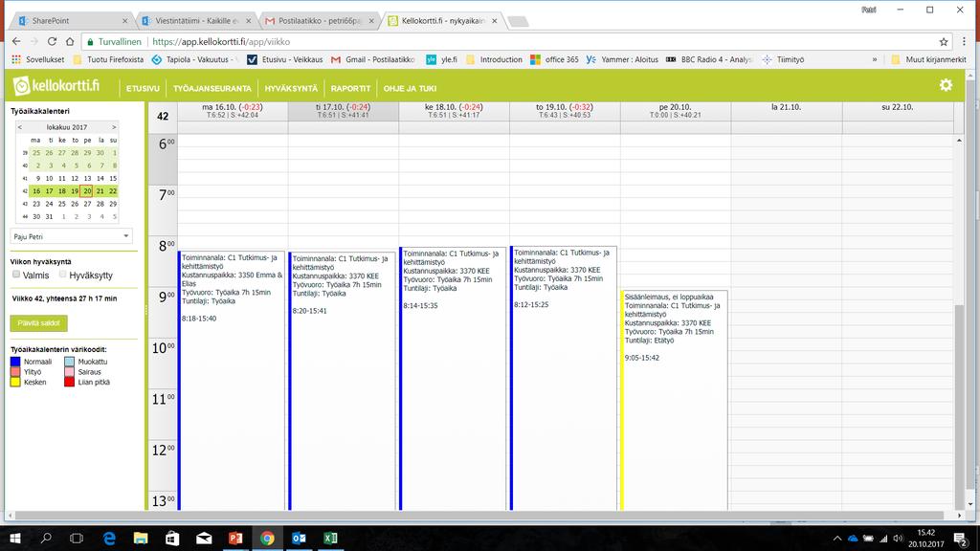The image size is (980, 551).
Task: Go to next month in mini calendar
Action: (114, 127)
